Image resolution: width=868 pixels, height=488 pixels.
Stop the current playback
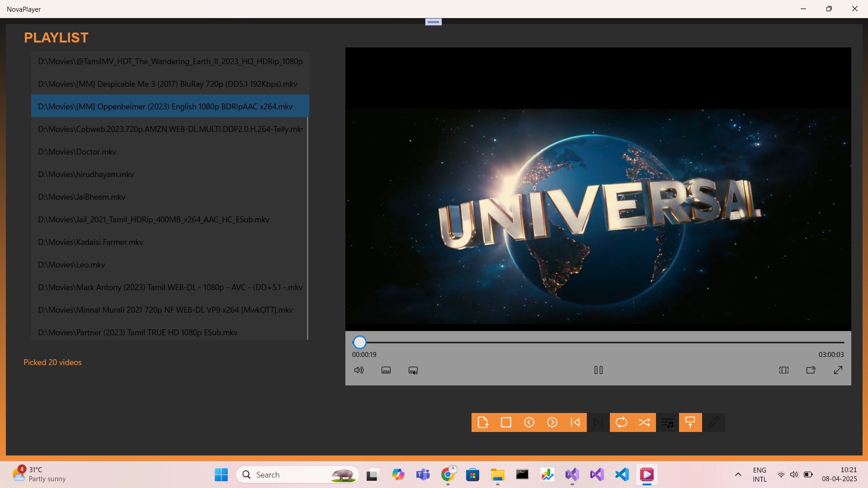[506, 422]
